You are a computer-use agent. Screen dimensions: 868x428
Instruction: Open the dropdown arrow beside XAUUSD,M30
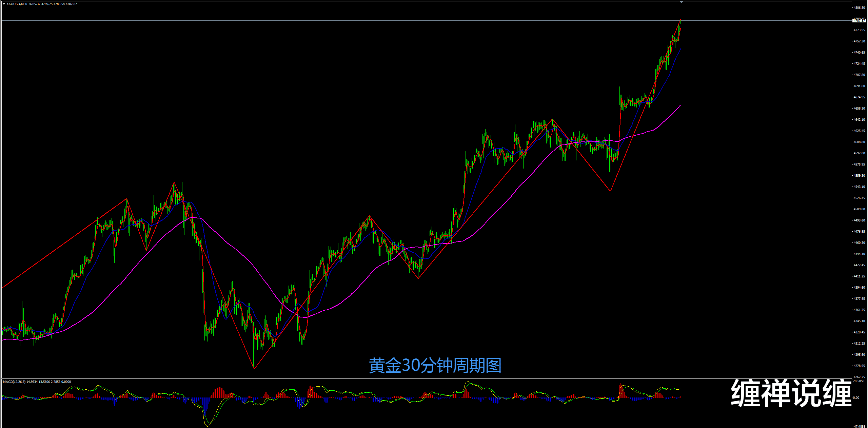pos(4,4)
